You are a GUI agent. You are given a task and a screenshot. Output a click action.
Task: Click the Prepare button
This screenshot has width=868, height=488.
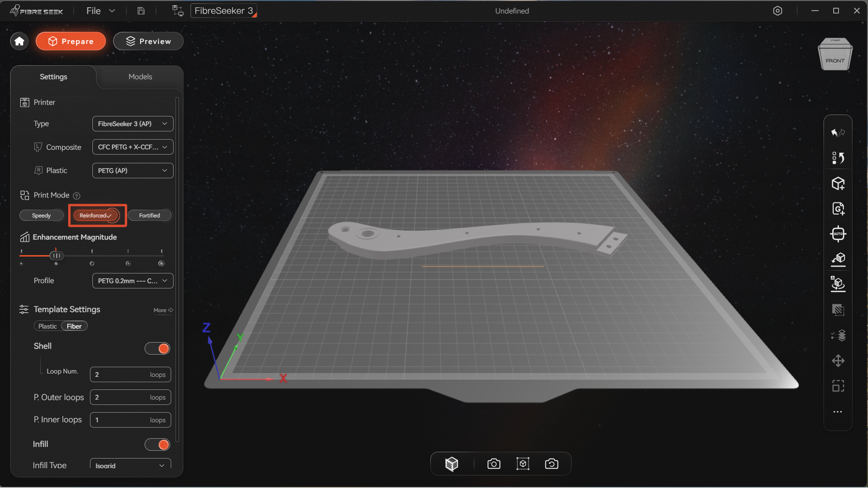click(x=71, y=41)
